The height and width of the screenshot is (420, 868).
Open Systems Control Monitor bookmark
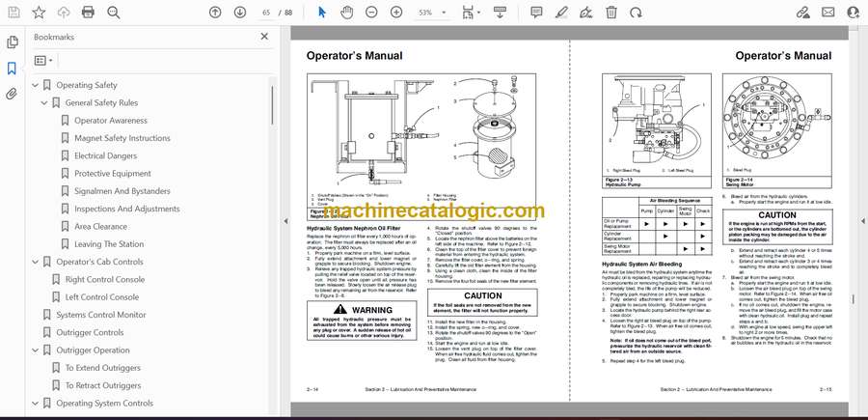pyautogui.click(x=100, y=315)
